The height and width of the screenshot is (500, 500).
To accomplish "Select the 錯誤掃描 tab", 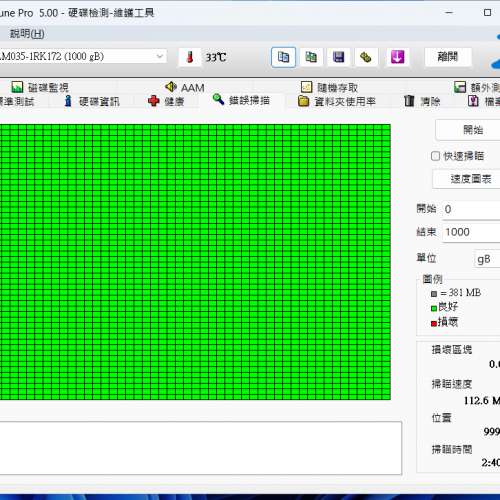I will (241, 100).
